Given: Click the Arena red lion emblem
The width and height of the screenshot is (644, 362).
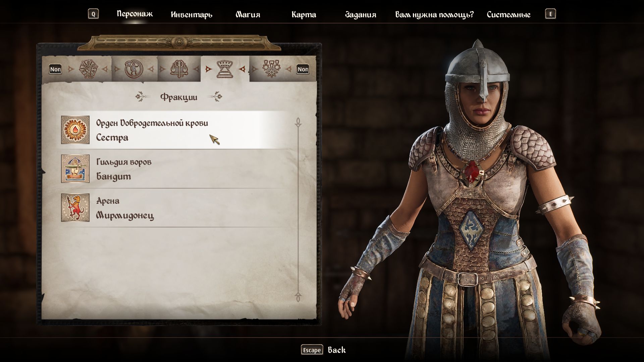Looking at the screenshot, I should [x=75, y=207].
